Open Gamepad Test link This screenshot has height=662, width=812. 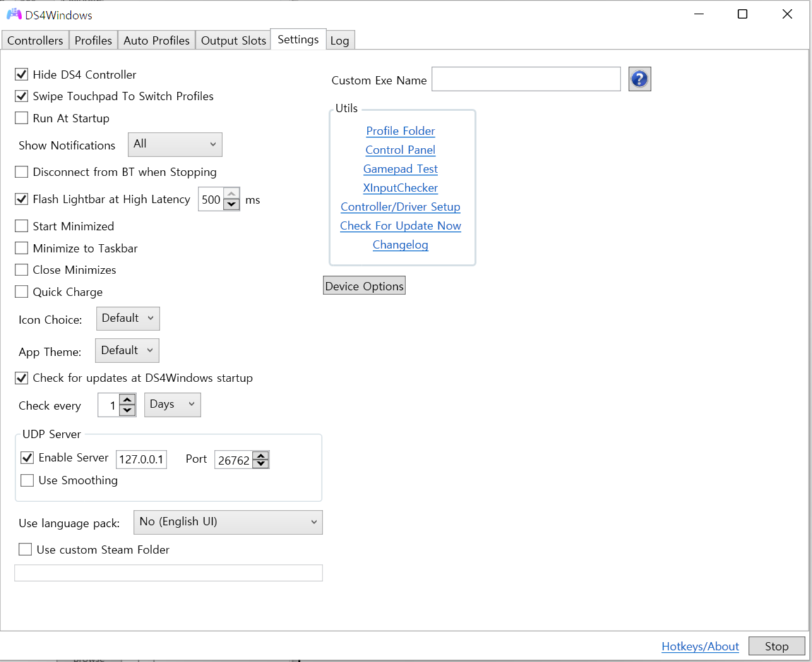click(400, 169)
